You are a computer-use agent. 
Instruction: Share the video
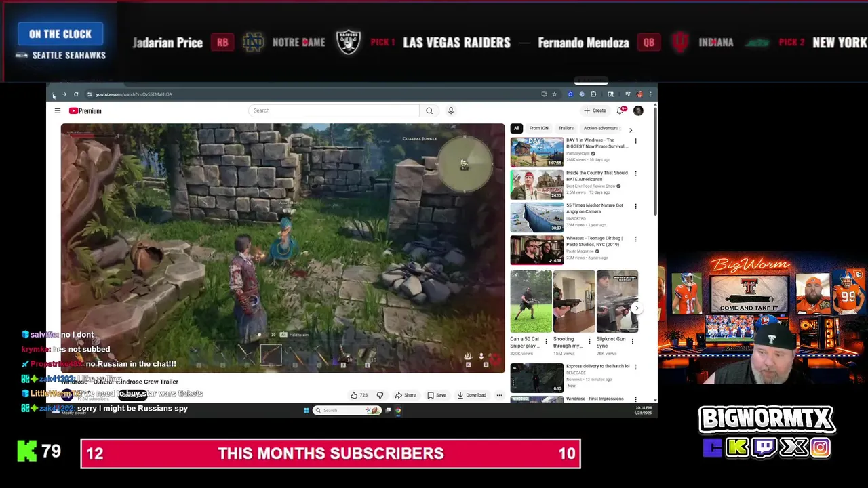pyautogui.click(x=406, y=395)
